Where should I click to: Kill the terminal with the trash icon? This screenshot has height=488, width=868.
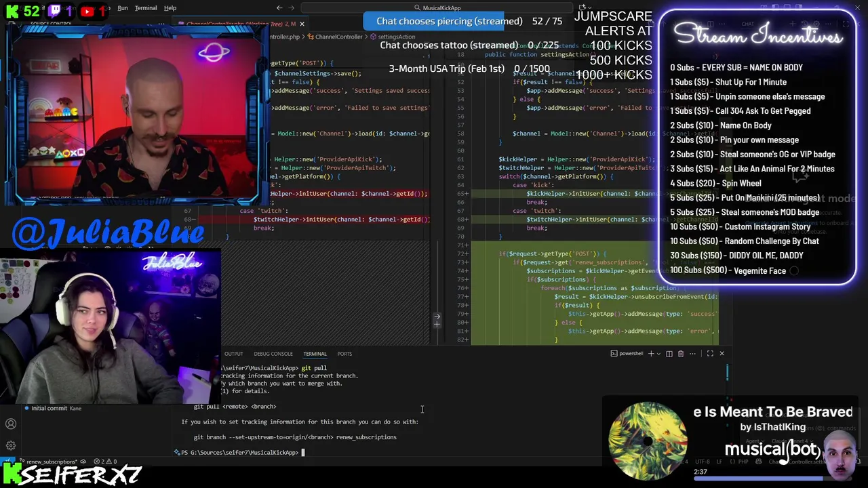[681, 354]
